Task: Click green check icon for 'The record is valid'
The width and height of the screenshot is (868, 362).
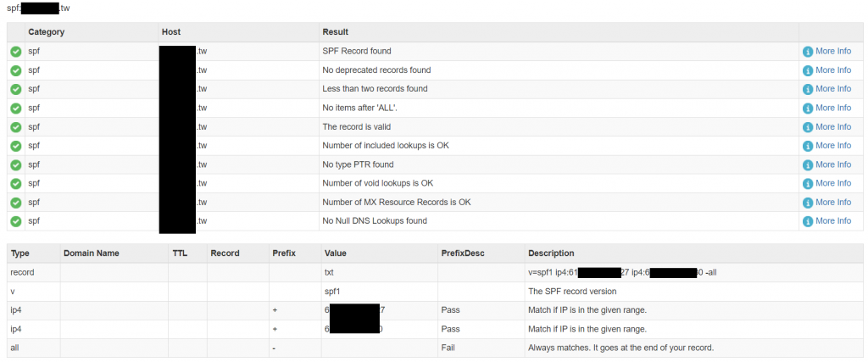Action: (16, 127)
